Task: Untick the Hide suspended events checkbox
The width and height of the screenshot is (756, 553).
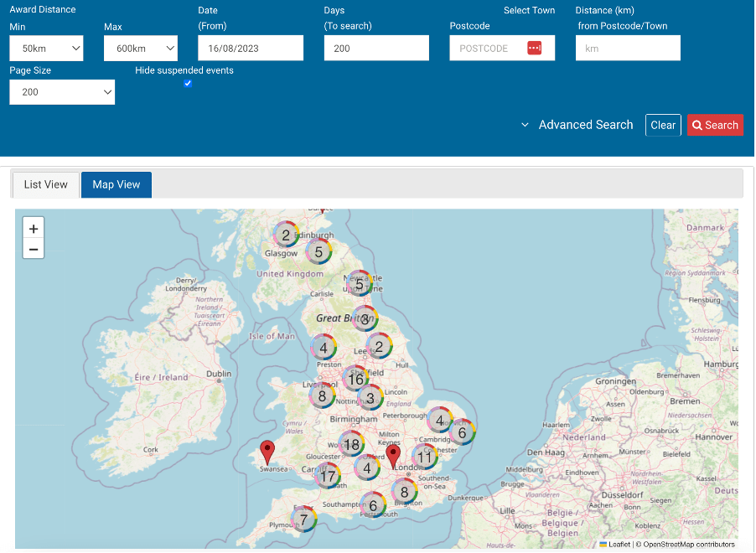Action: [x=188, y=84]
